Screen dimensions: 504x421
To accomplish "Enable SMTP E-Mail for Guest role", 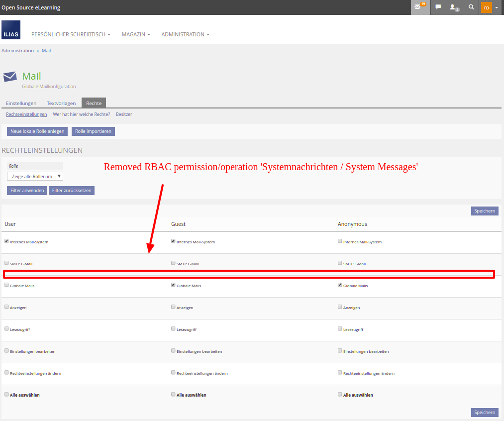I will point(173,263).
